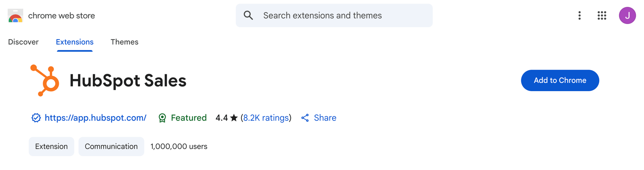Viewport: 644px width, 170px height.
Task: Click the Extension category chip
Action: point(52,146)
